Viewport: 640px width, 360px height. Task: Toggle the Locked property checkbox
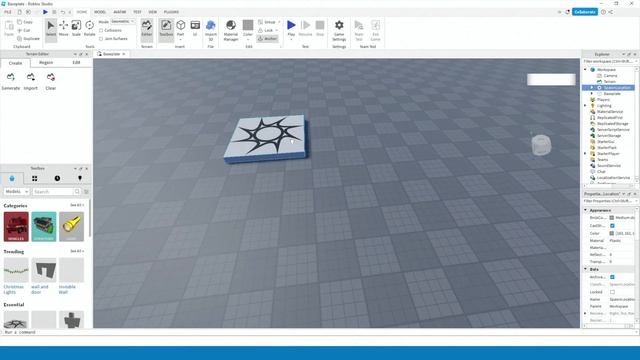tap(612, 292)
